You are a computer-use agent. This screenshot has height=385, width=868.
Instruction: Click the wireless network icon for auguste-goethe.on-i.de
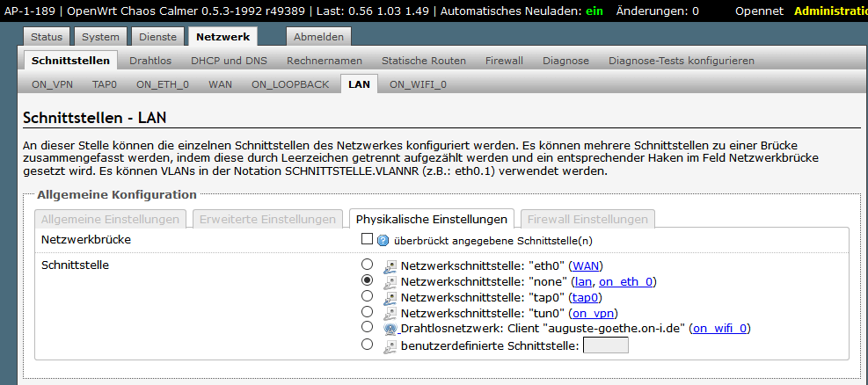[x=390, y=329]
